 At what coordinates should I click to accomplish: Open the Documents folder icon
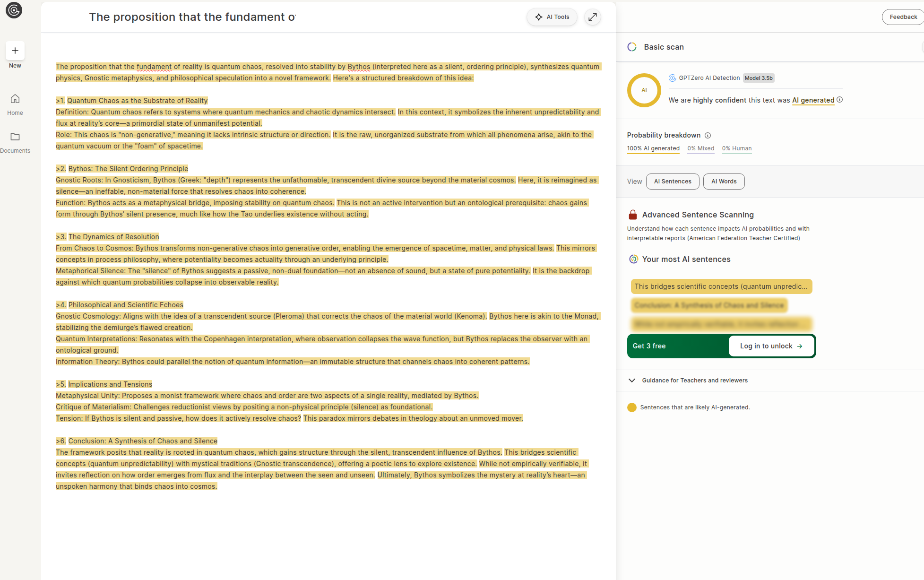point(15,137)
